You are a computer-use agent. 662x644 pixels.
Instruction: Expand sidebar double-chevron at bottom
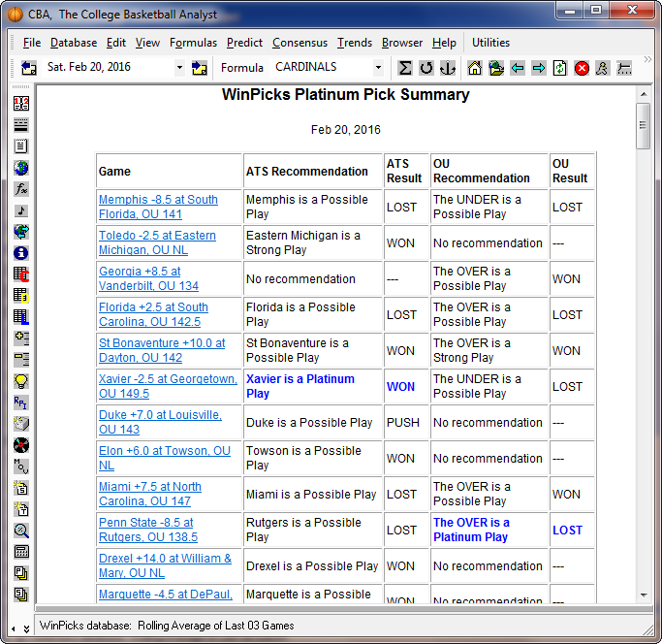(x=26, y=629)
